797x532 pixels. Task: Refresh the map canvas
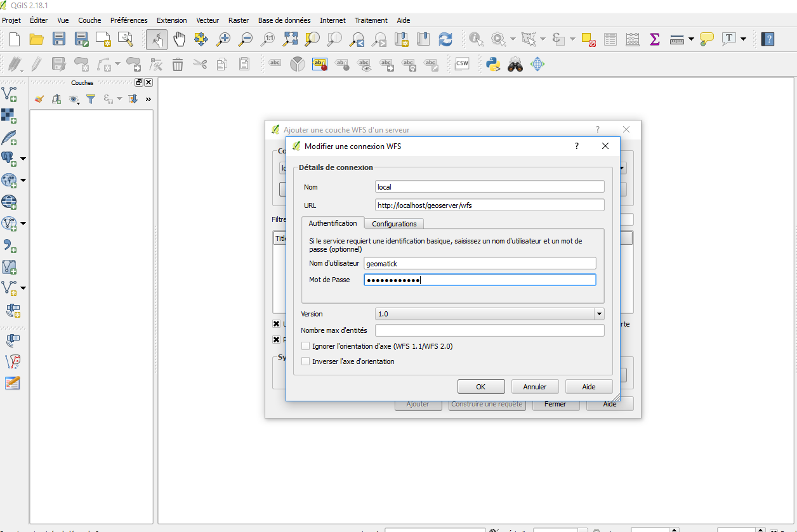[x=446, y=39]
